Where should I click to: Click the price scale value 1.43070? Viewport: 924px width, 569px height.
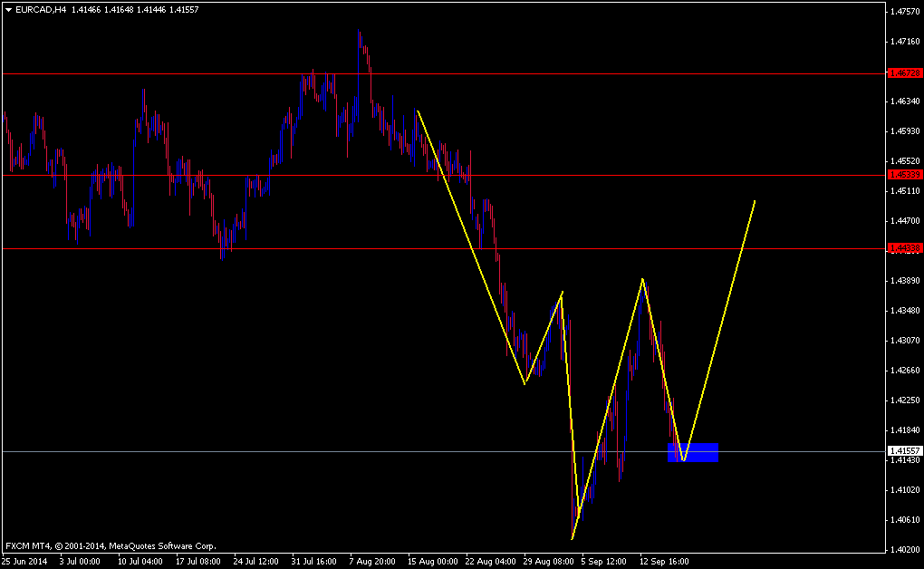[905, 340]
